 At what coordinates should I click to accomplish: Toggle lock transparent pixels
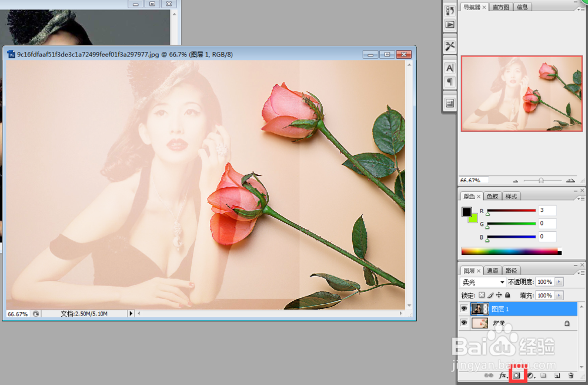click(482, 296)
